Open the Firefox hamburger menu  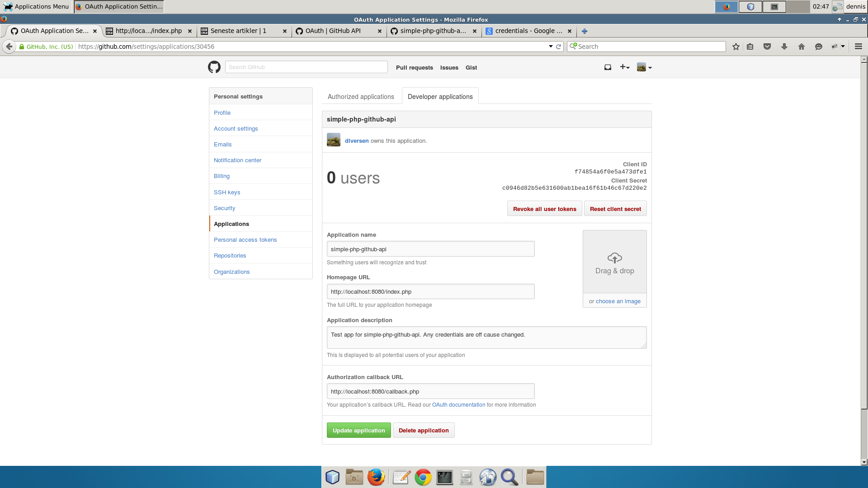(859, 47)
